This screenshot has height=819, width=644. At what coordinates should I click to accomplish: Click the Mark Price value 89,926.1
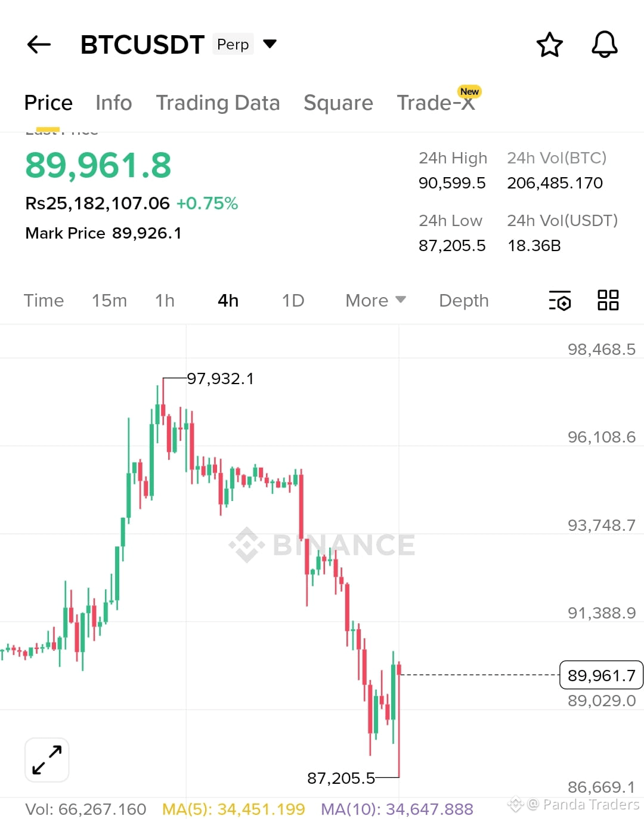[x=147, y=233]
